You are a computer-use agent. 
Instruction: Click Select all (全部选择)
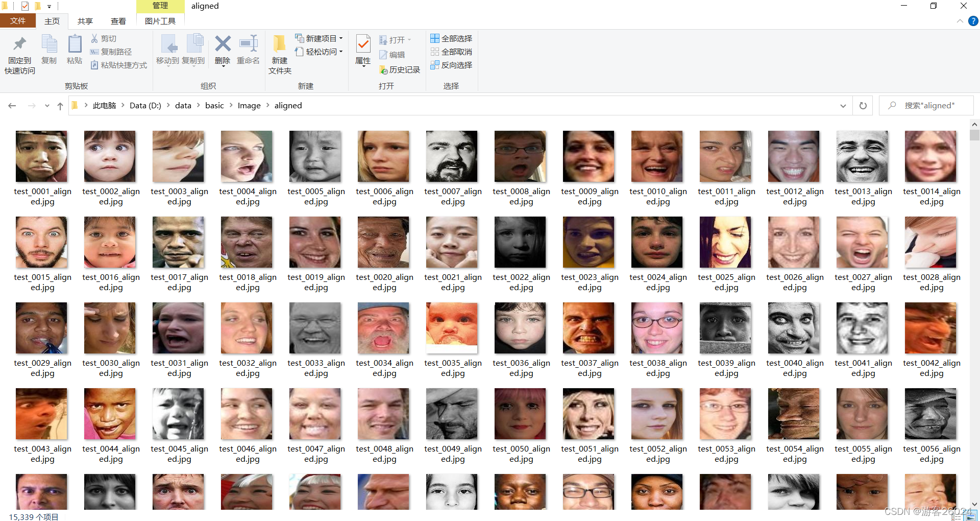click(x=451, y=38)
